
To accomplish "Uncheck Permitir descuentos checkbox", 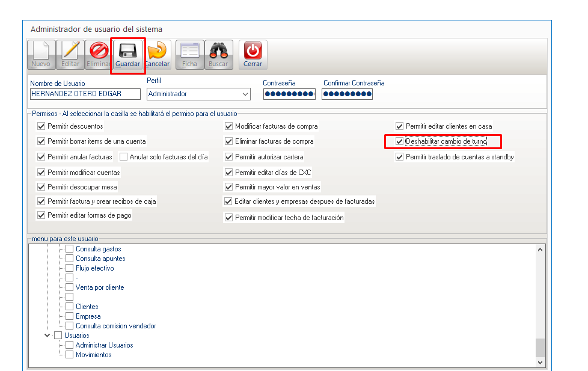I will click(x=41, y=126).
